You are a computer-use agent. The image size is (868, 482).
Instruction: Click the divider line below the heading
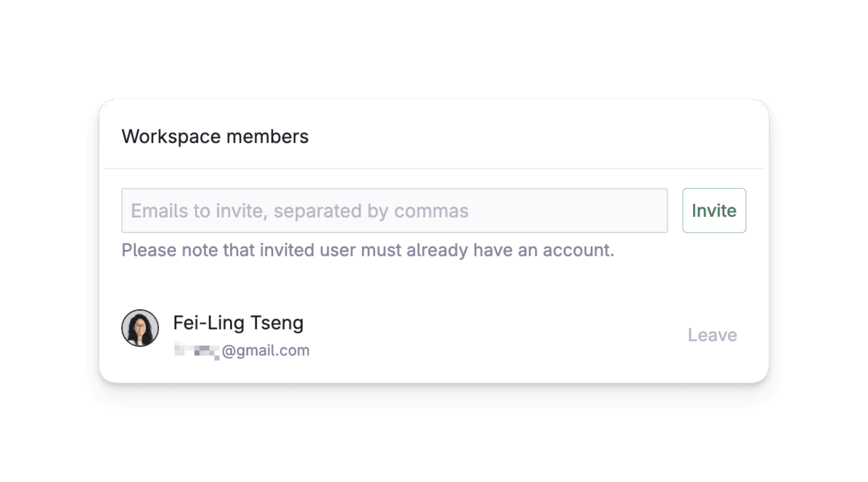[x=434, y=168]
